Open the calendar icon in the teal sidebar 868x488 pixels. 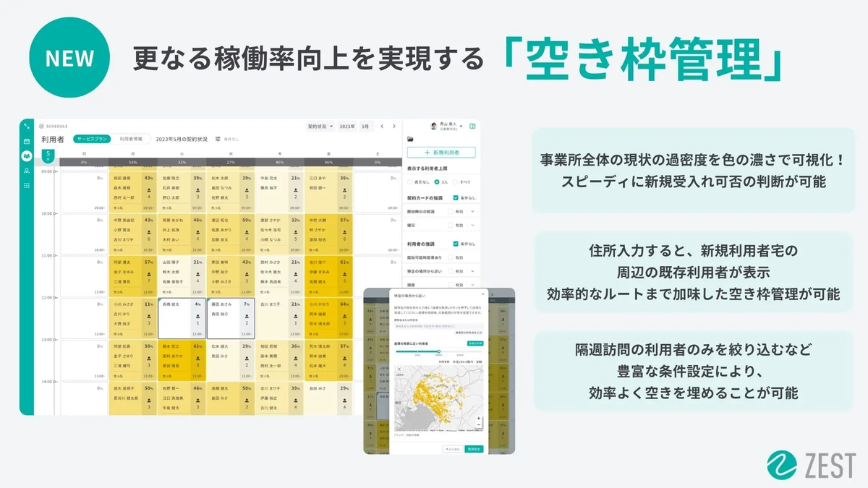pos(27,141)
